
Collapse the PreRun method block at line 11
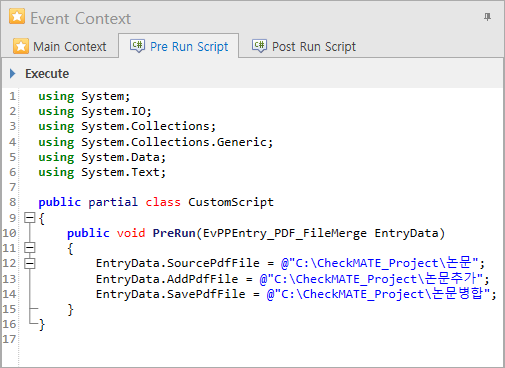[30, 248]
